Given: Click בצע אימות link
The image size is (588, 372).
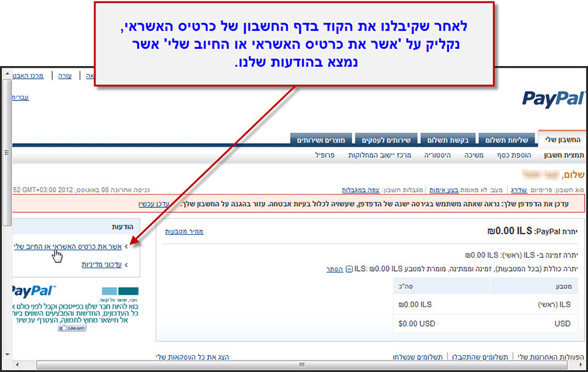Looking at the screenshot, I should 444,190.
